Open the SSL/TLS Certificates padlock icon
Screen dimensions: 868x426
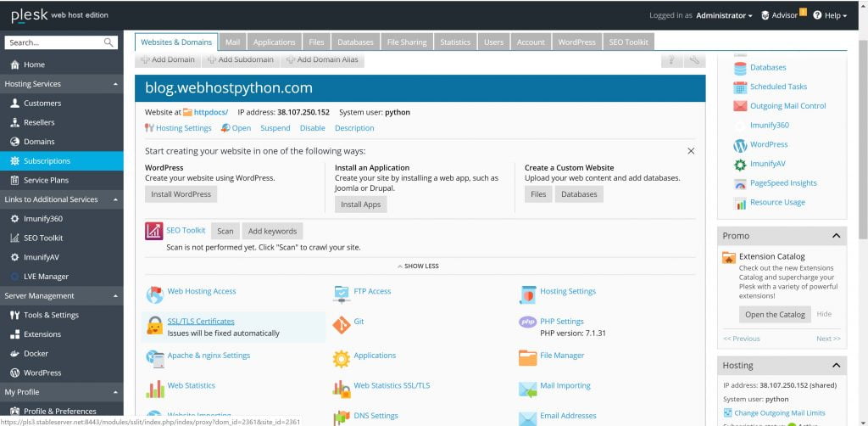[x=154, y=326]
